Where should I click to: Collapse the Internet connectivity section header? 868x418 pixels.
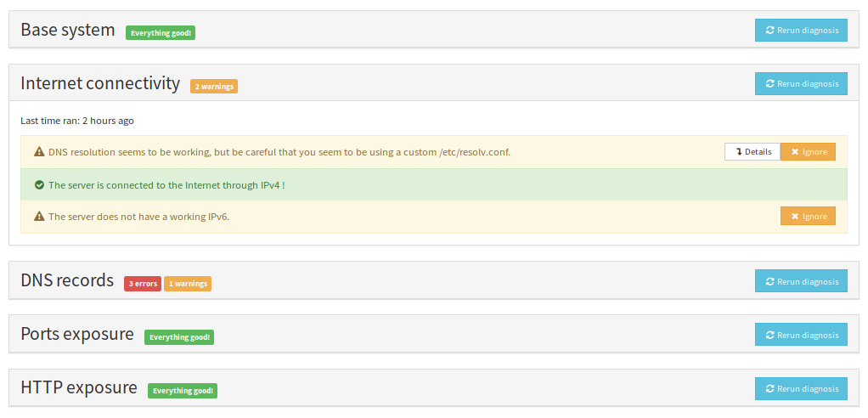pyautogui.click(x=100, y=84)
